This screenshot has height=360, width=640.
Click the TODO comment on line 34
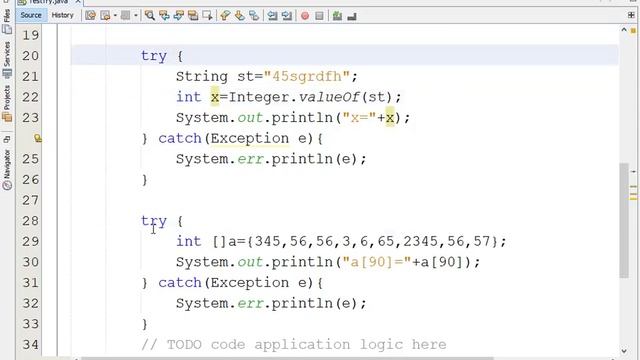click(293, 344)
